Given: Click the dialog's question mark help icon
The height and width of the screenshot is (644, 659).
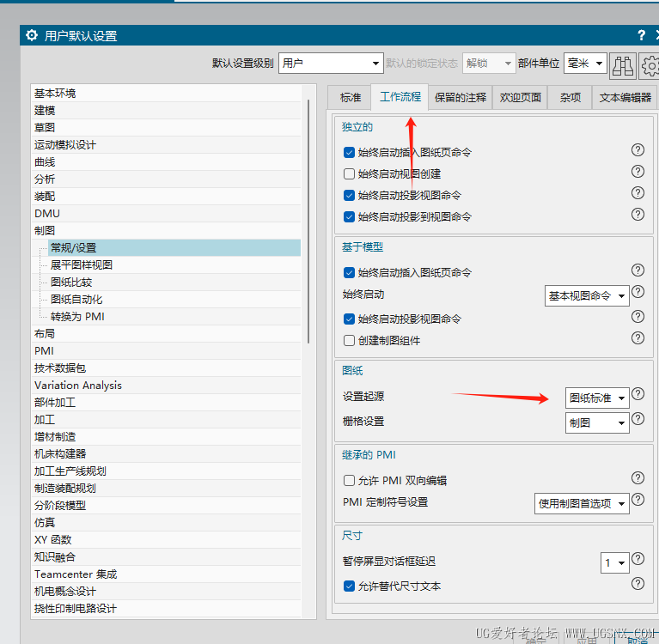Looking at the screenshot, I should (641, 35).
